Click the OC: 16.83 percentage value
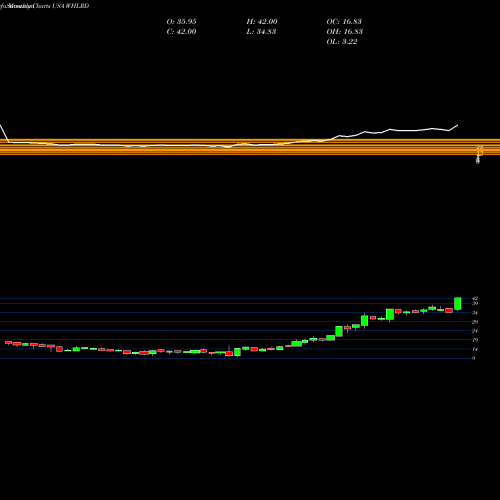The image size is (500, 500). click(344, 22)
